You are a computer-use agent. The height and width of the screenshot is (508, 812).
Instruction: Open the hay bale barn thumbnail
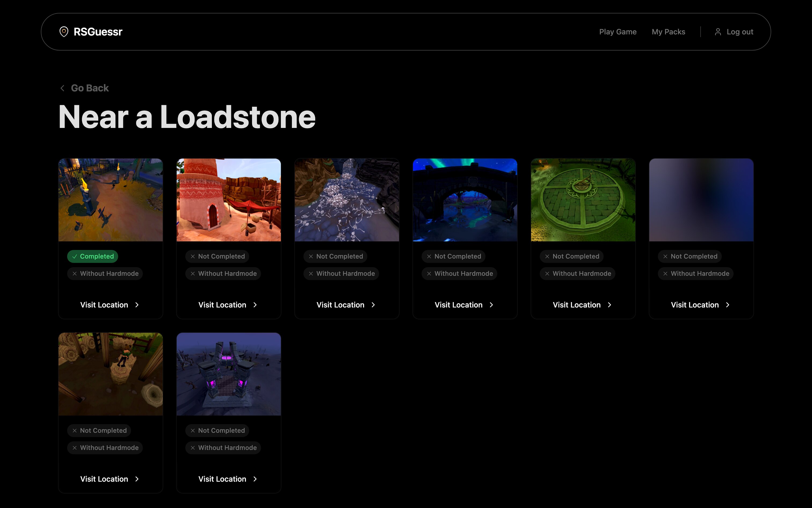click(111, 374)
